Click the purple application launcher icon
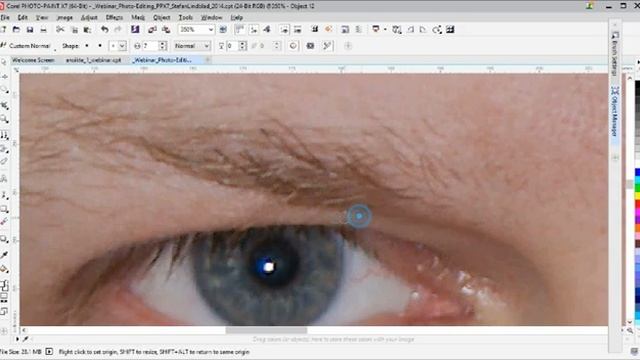640x360 pixels. point(135,29)
